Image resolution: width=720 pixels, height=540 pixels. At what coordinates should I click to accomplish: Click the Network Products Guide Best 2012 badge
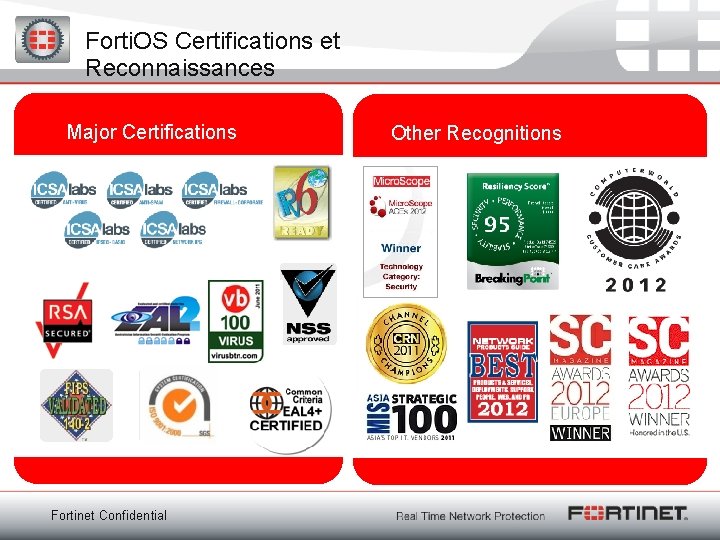tap(502, 371)
